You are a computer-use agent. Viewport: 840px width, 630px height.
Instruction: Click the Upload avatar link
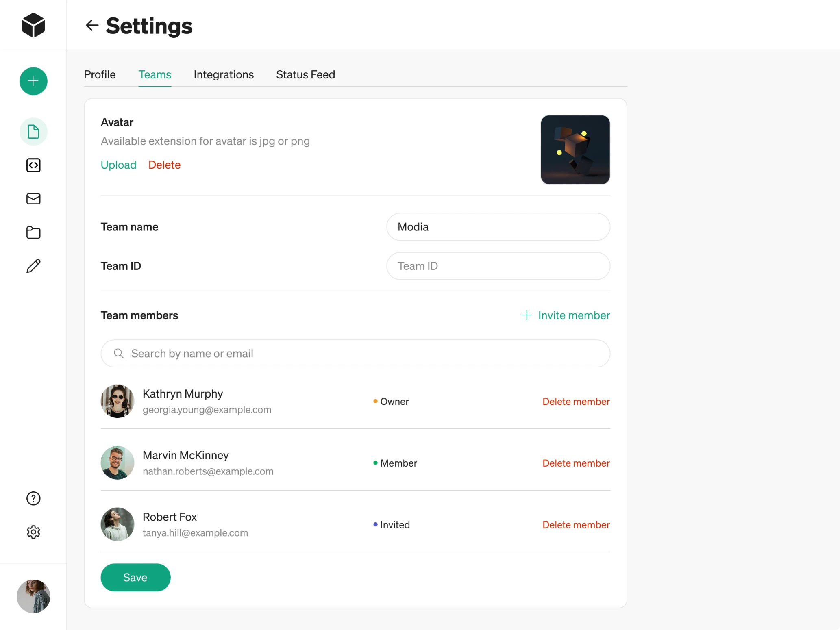[118, 165]
